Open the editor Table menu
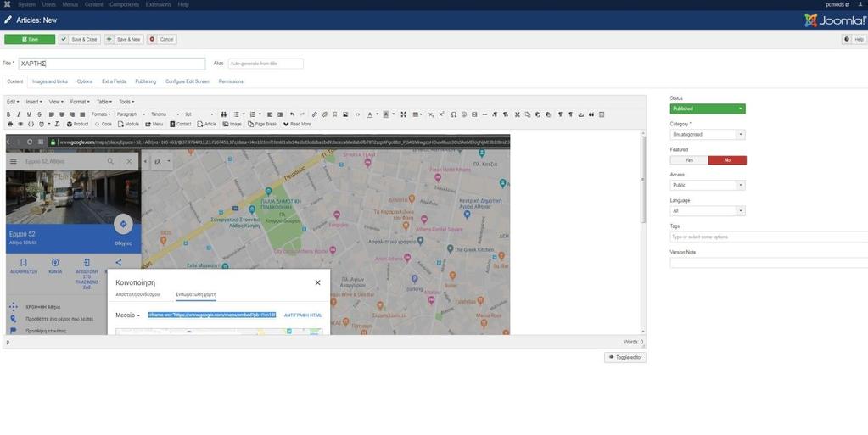Viewport: 868px width, 435px height. (104, 102)
